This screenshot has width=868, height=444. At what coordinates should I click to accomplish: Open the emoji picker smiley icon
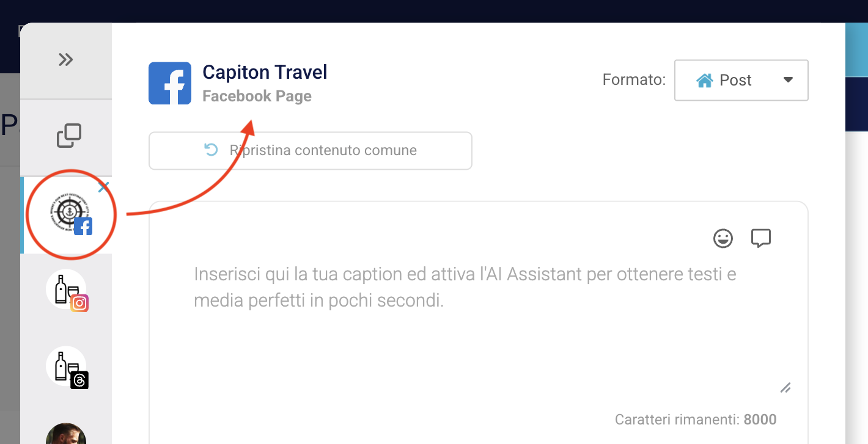[x=723, y=238]
